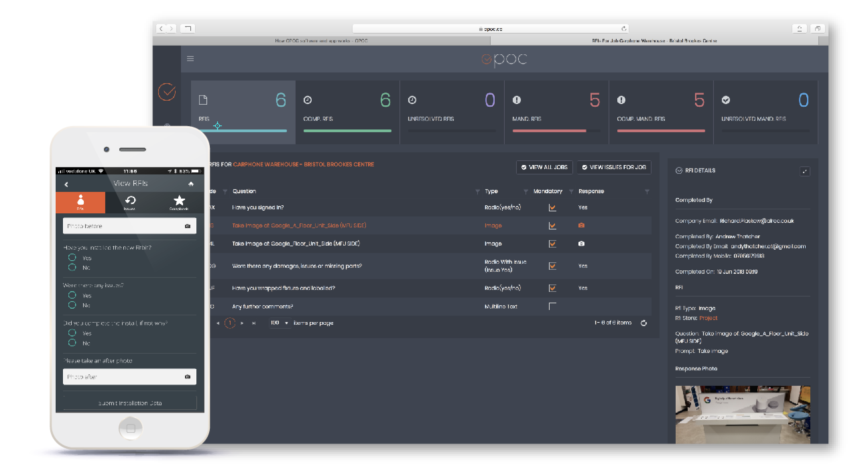Filter the Response column
This screenshot has height=471, width=868.
647,191
